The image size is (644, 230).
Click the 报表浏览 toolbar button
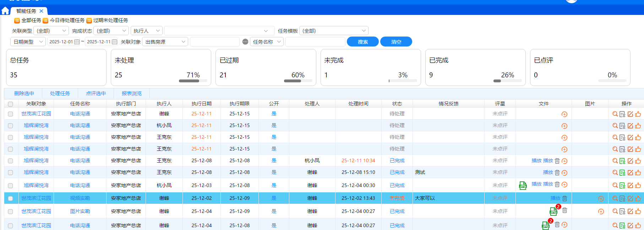click(131, 94)
